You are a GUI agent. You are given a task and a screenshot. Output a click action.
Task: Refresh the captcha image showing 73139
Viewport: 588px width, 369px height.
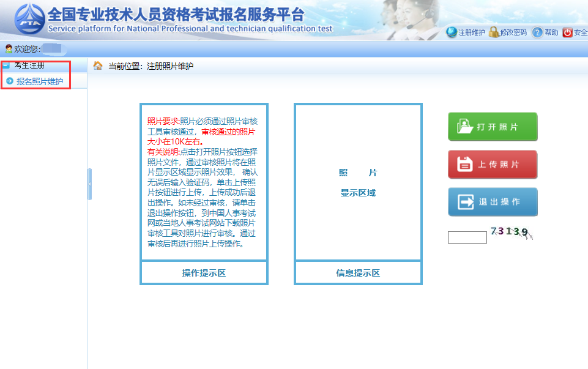(x=511, y=233)
